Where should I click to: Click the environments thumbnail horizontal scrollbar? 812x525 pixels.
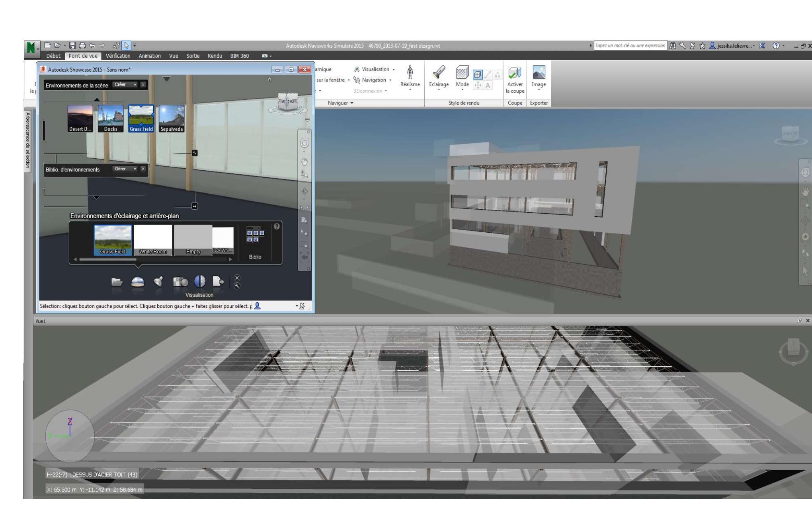pyautogui.click(x=107, y=260)
